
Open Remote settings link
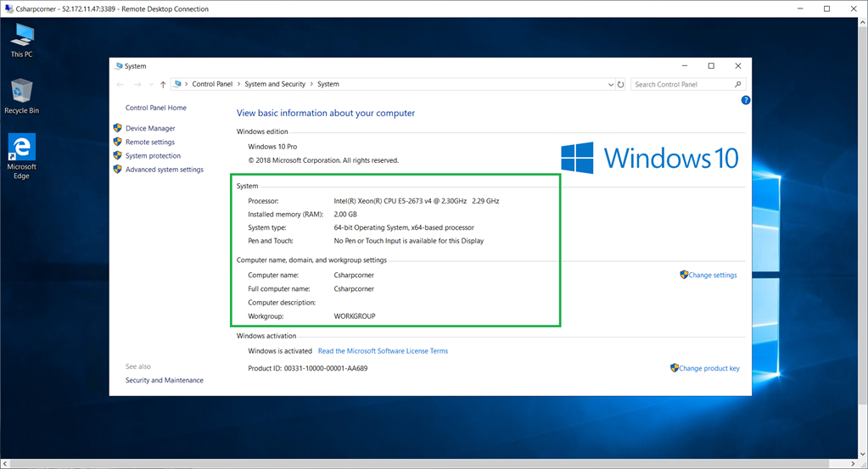[x=150, y=142]
